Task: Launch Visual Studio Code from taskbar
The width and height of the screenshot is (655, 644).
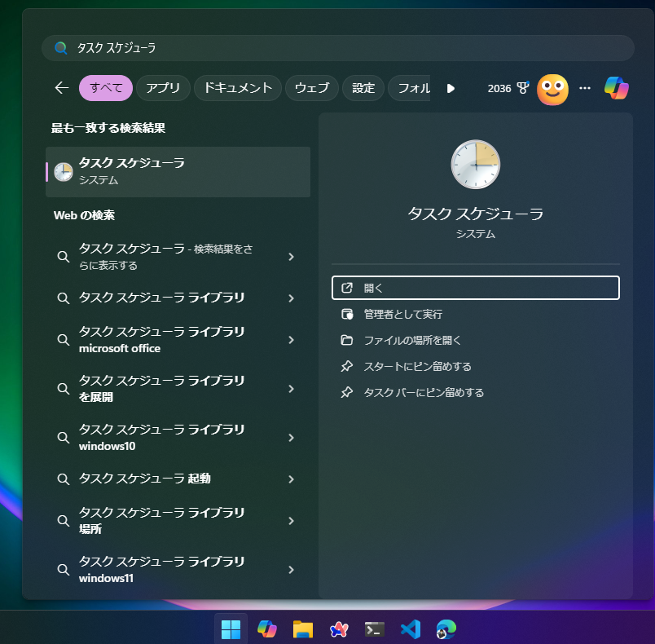Action: (410, 629)
